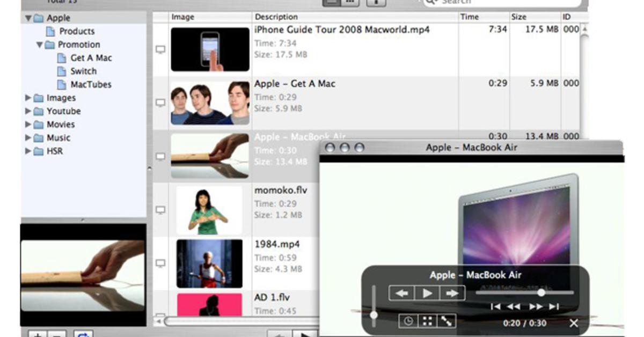This screenshot has width=644, height=337.
Task: Select the Apple – Get A Mac thumbnail
Action: 210,103
